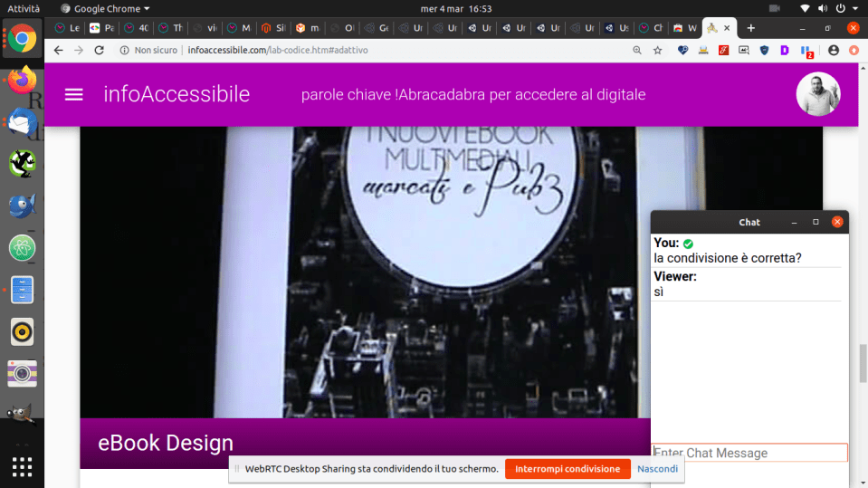
Task: Click Interrompi condivisione button
Action: (x=567, y=469)
